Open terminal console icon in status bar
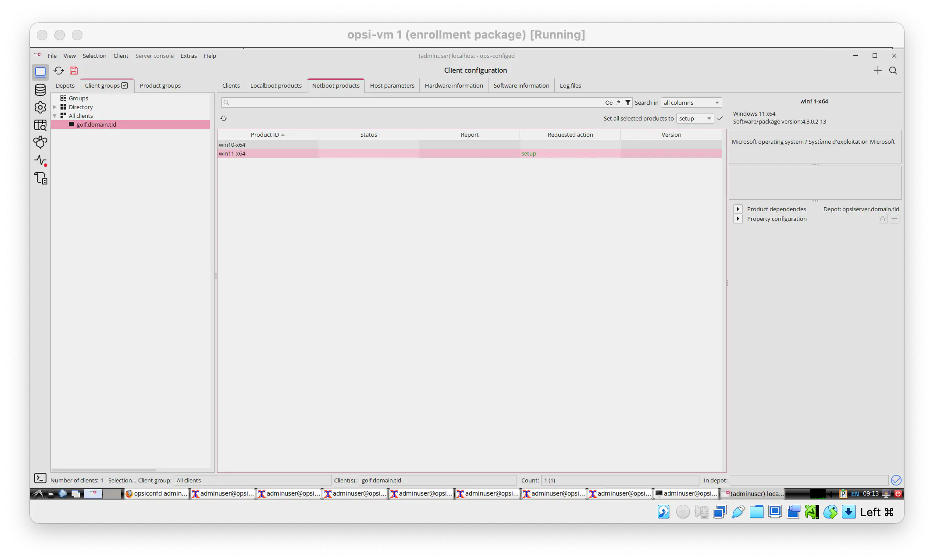Screen dimensions: 934x560 [x=40, y=478]
